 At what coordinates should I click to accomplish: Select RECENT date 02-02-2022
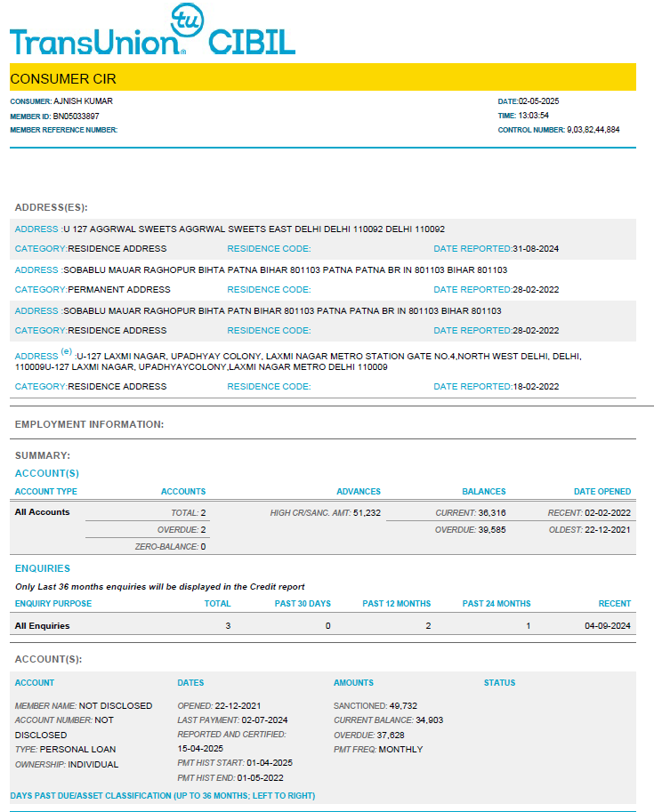[x=589, y=512]
